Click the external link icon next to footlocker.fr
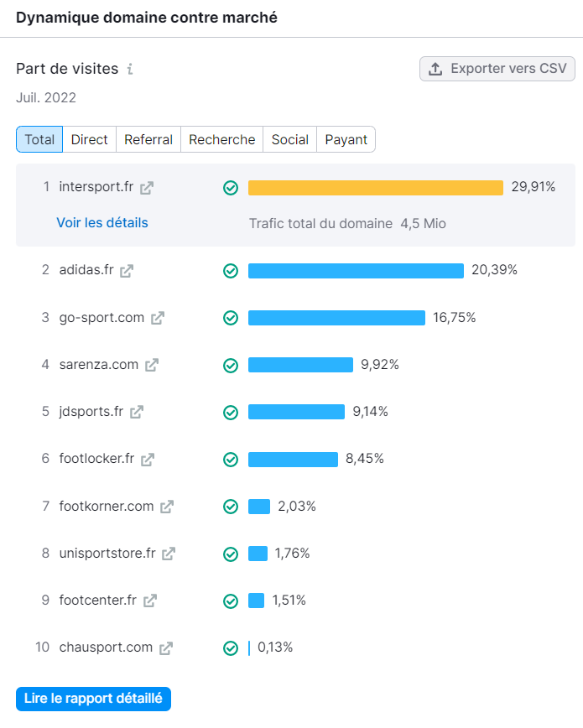Screen dimensions: 583x728 pyautogui.click(x=146, y=460)
